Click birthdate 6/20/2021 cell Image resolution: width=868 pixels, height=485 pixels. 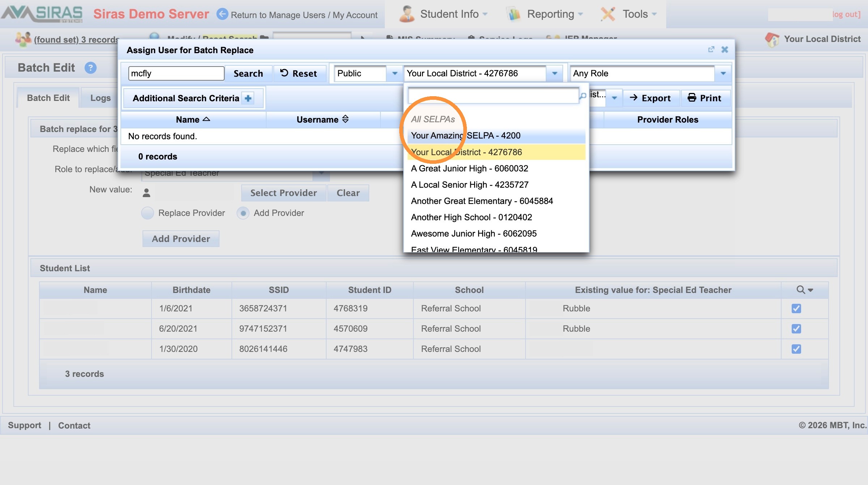(x=191, y=329)
